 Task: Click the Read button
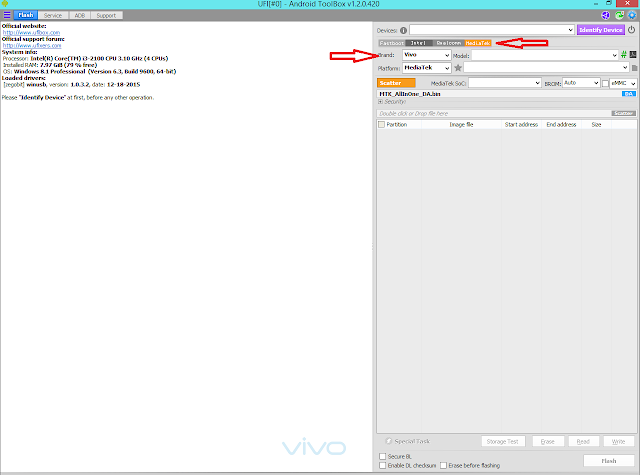pyautogui.click(x=583, y=442)
